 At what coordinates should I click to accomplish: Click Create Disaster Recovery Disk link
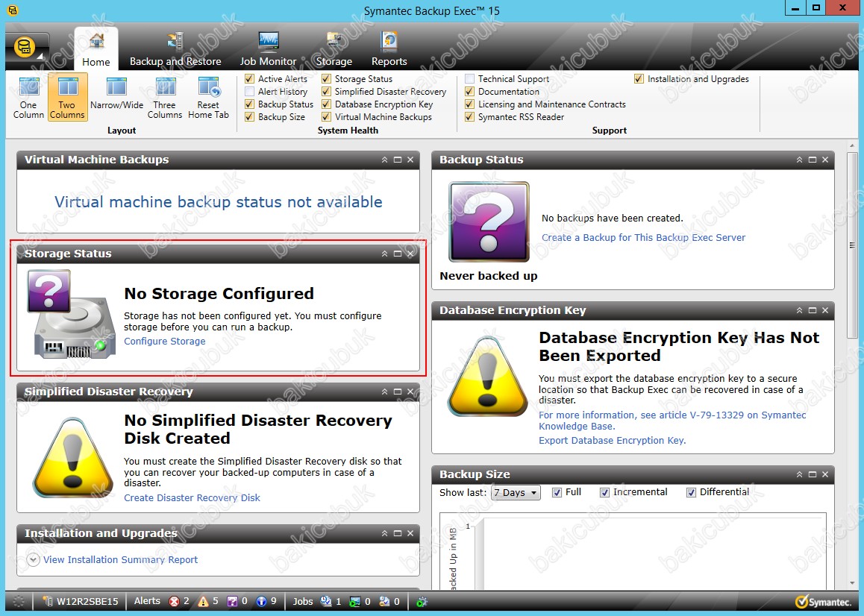[x=192, y=498]
